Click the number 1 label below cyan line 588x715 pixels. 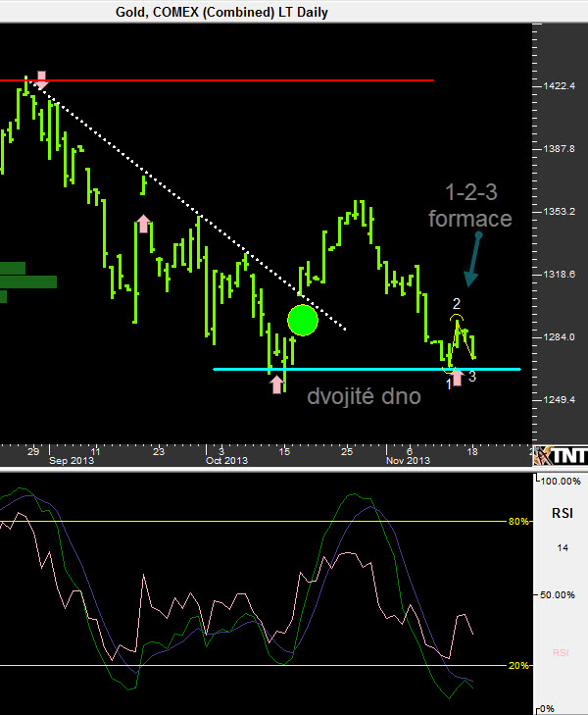449,384
